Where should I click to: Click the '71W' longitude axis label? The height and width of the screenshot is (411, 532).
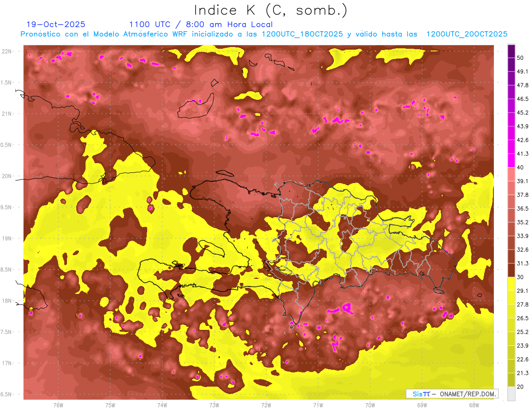[x=318, y=405]
